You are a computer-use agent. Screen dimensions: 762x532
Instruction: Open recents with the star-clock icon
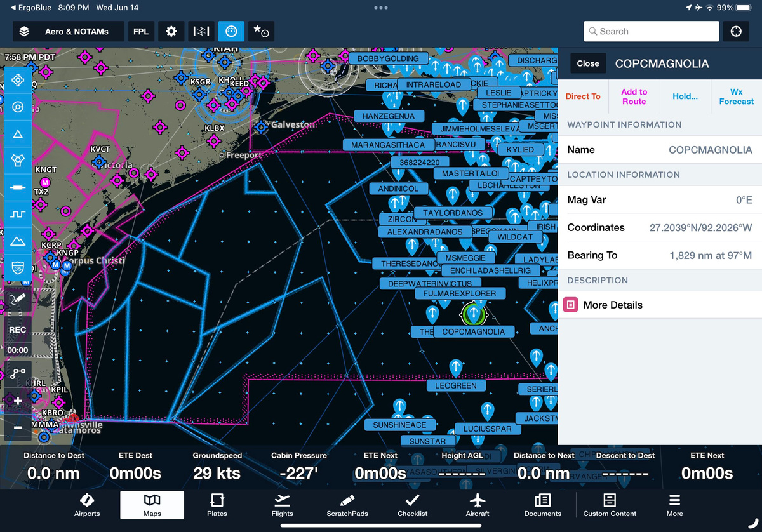[x=261, y=30]
